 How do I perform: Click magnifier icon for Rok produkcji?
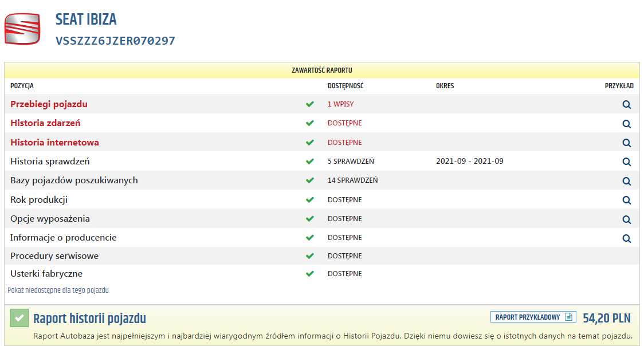(626, 200)
